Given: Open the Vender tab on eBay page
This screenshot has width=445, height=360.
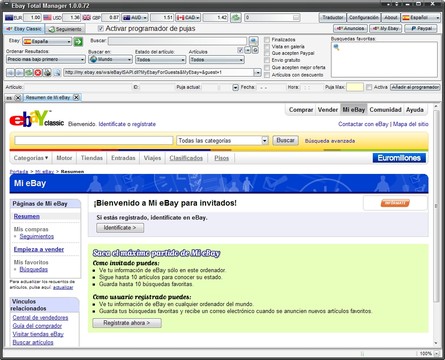Looking at the screenshot, I should point(328,110).
